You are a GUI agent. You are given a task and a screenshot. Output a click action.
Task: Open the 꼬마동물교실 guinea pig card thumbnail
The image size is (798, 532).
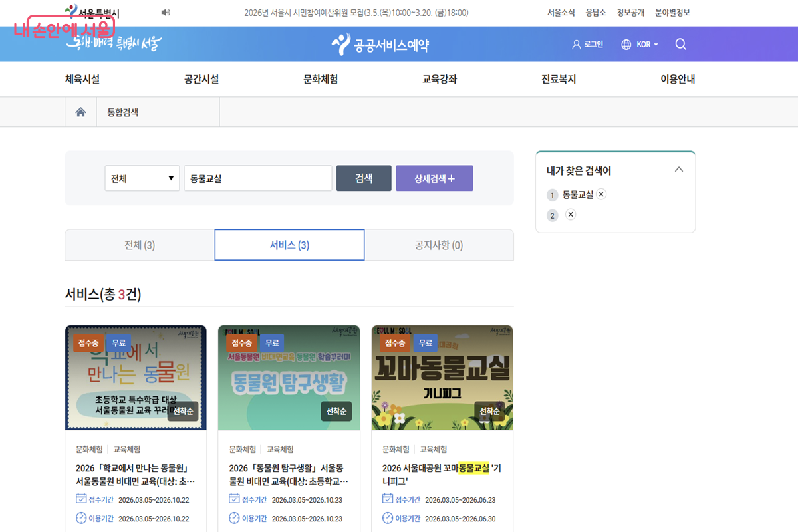click(442, 378)
